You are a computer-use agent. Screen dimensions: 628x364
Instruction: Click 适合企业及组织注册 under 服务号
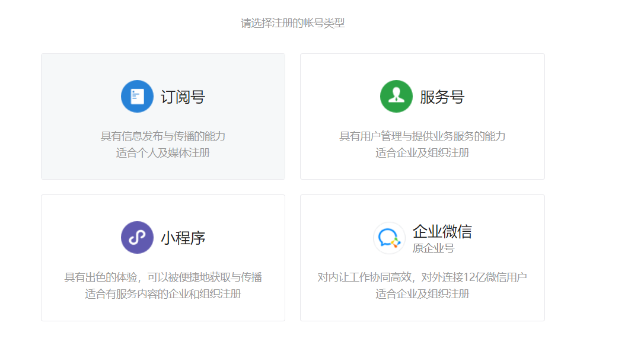[422, 153]
